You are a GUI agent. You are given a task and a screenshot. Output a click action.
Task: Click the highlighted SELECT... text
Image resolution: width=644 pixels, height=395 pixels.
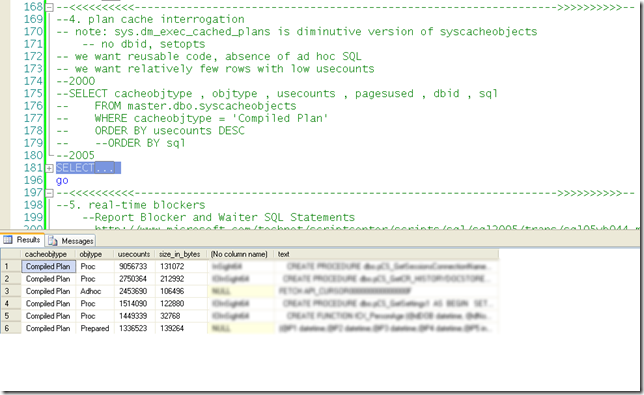88,168
